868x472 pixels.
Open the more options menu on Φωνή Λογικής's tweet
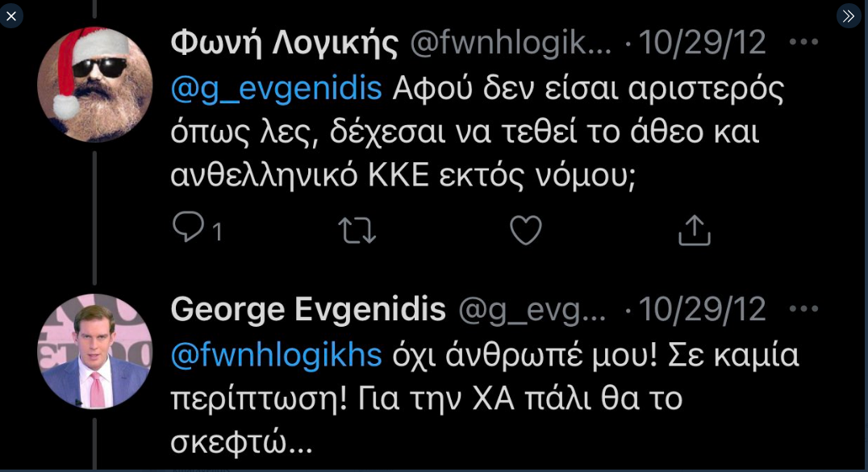click(x=803, y=44)
